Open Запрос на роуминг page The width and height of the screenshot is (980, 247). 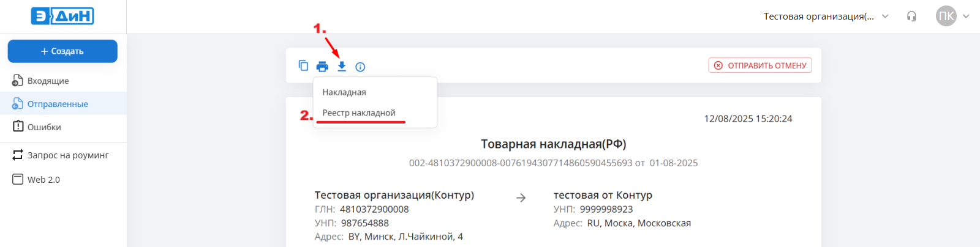click(67, 155)
